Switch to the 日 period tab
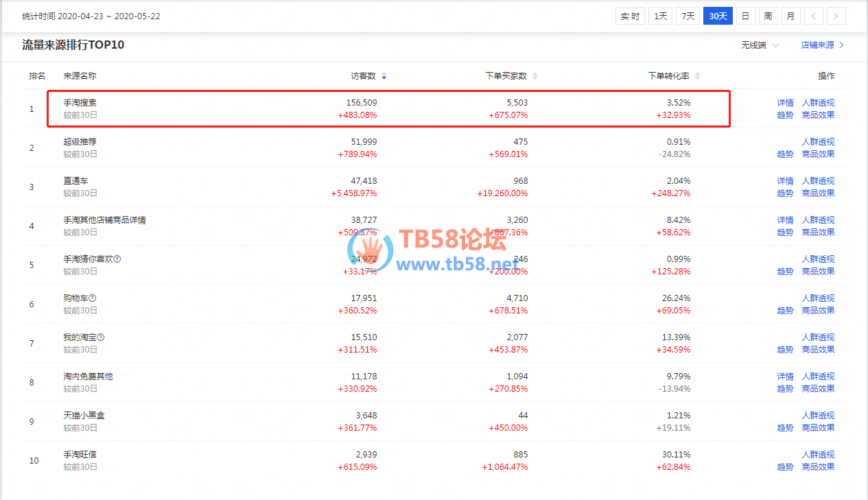 tap(745, 16)
